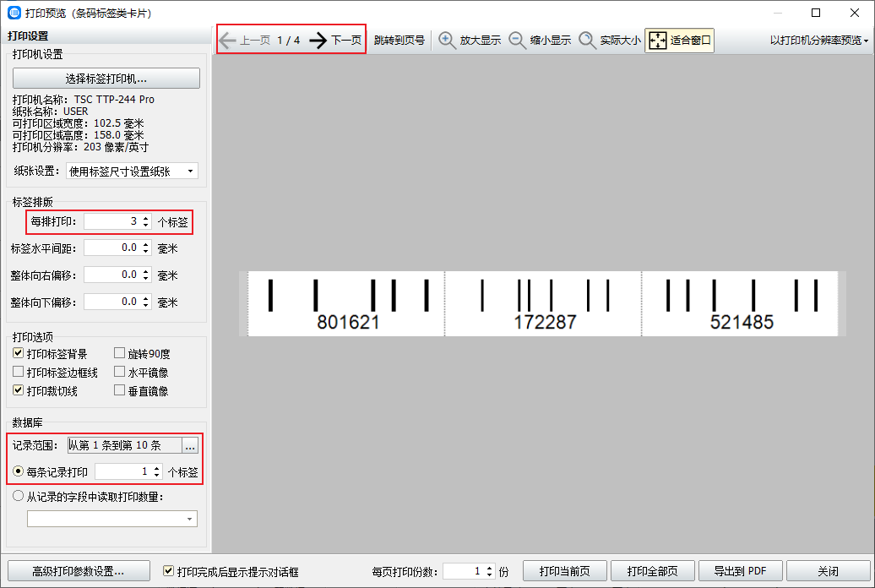
Task: Select 每条记录打印 radio button
Action: 19,471
